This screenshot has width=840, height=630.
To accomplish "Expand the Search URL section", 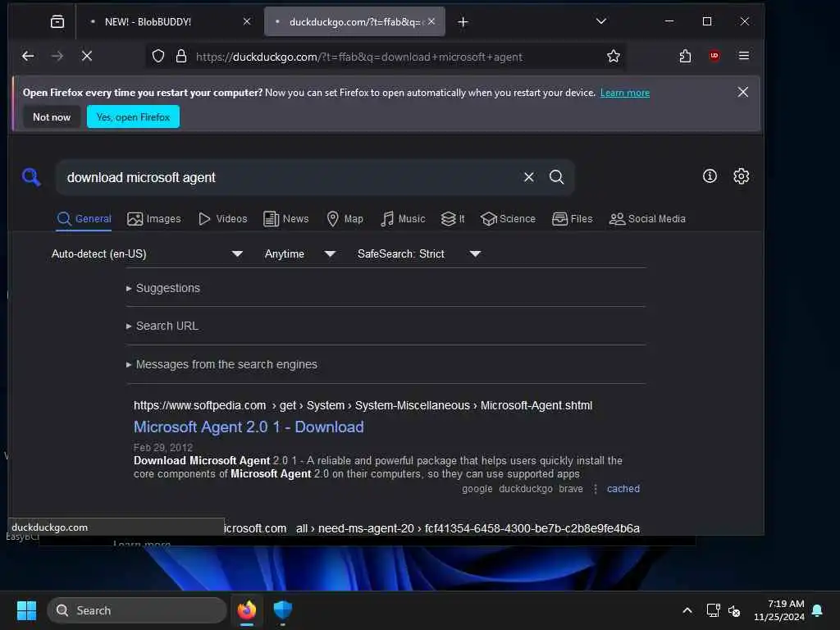I will click(162, 326).
